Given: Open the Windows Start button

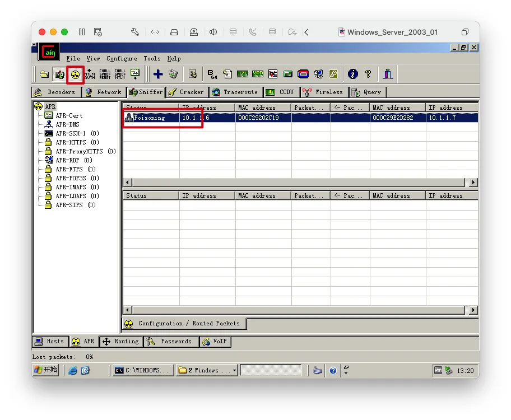Looking at the screenshot, I should (x=46, y=371).
